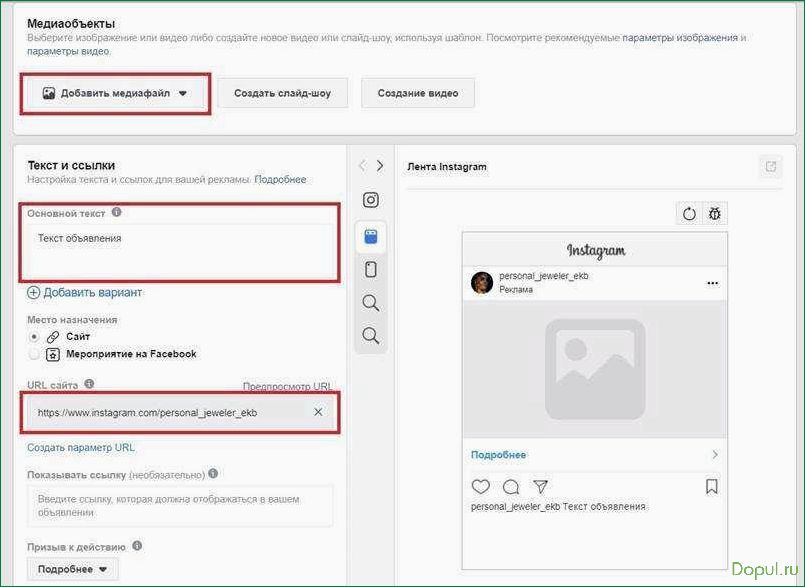Select the mobile stories placement icon
The image size is (805, 587).
pos(371,270)
